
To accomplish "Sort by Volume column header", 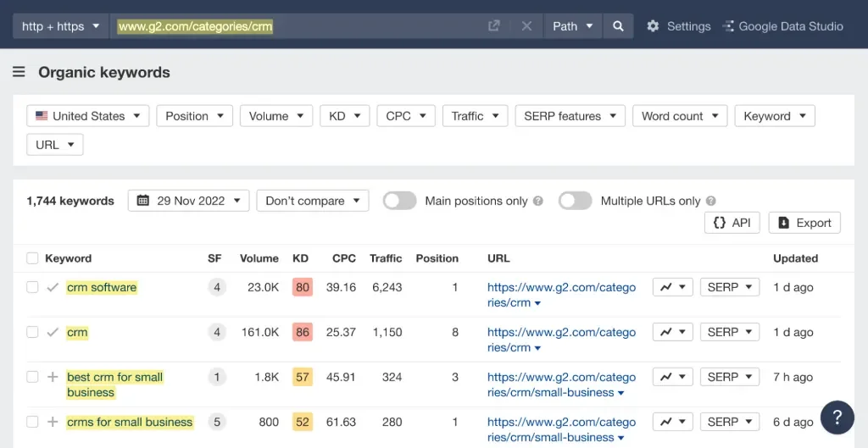I will tap(259, 258).
